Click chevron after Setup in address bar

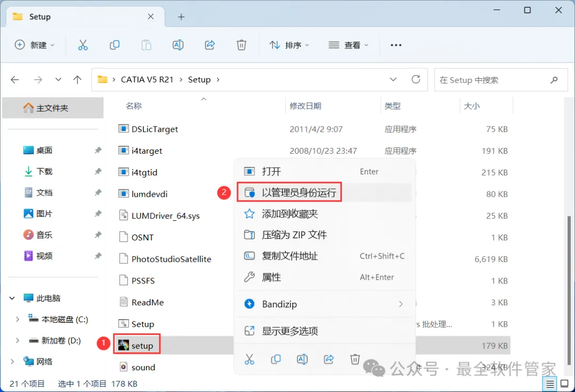218,79
